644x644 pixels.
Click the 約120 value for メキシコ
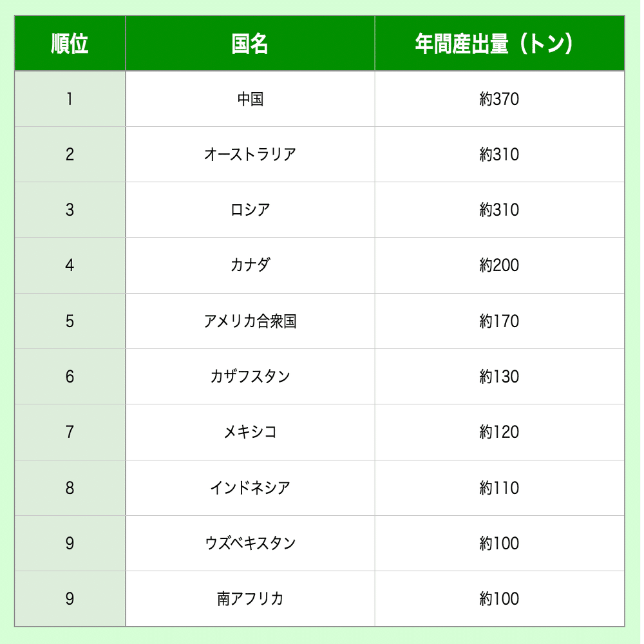[499, 431]
